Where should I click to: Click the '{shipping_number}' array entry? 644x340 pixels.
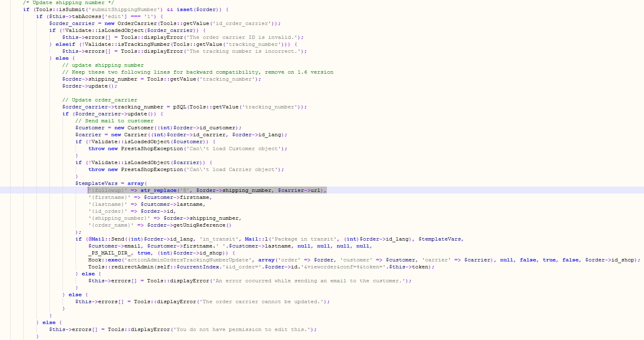pos(165,218)
